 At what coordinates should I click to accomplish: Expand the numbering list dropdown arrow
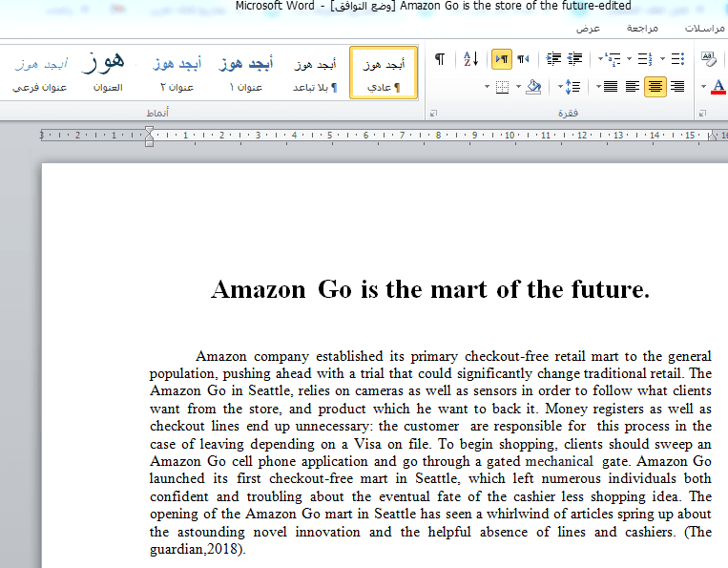tap(629, 59)
